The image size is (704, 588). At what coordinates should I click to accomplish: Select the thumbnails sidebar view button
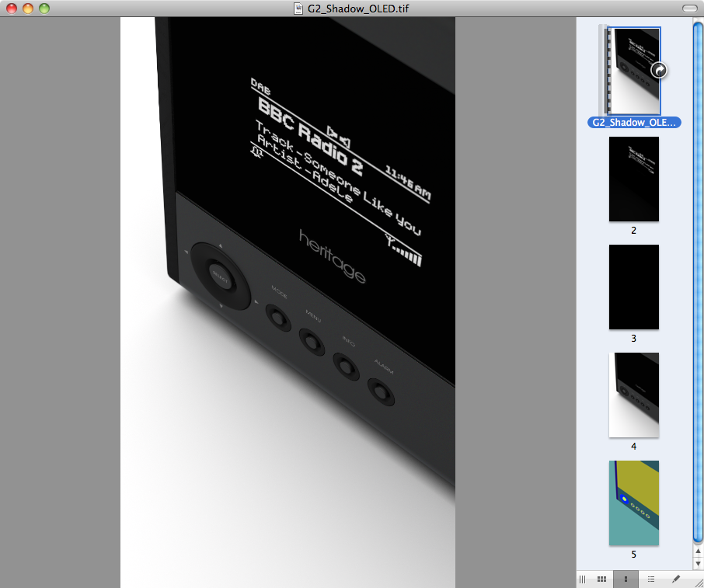click(x=626, y=579)
